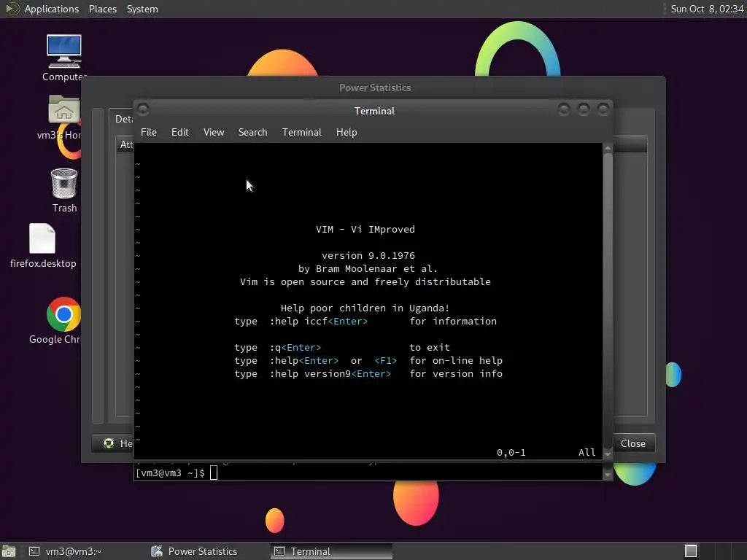Click the Trash desktop icon

64,183
